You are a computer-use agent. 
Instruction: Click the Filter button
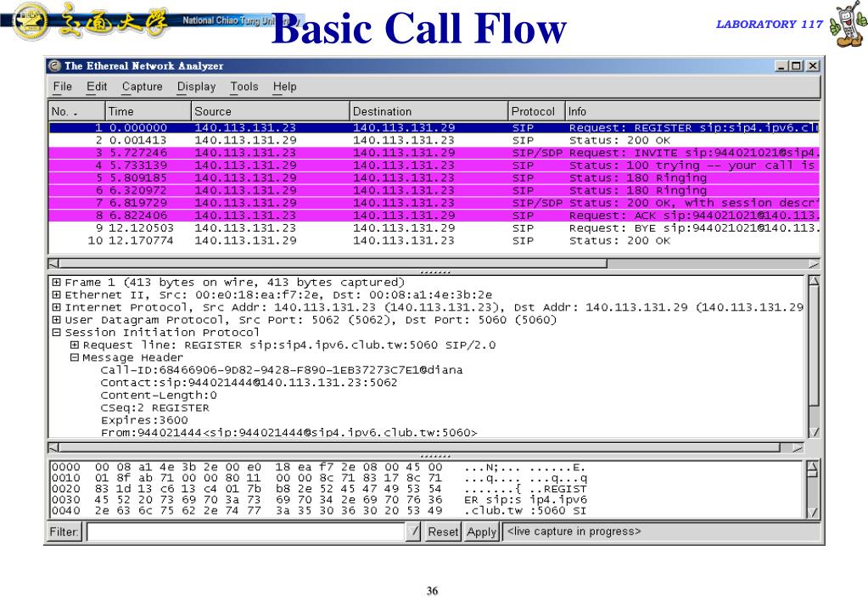[64, 532]
